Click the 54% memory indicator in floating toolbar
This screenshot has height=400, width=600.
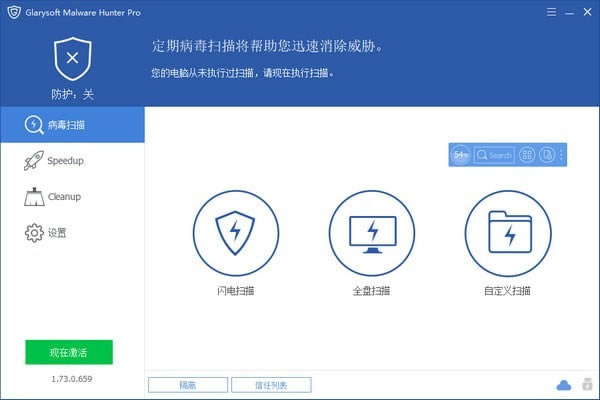[461, 155]
